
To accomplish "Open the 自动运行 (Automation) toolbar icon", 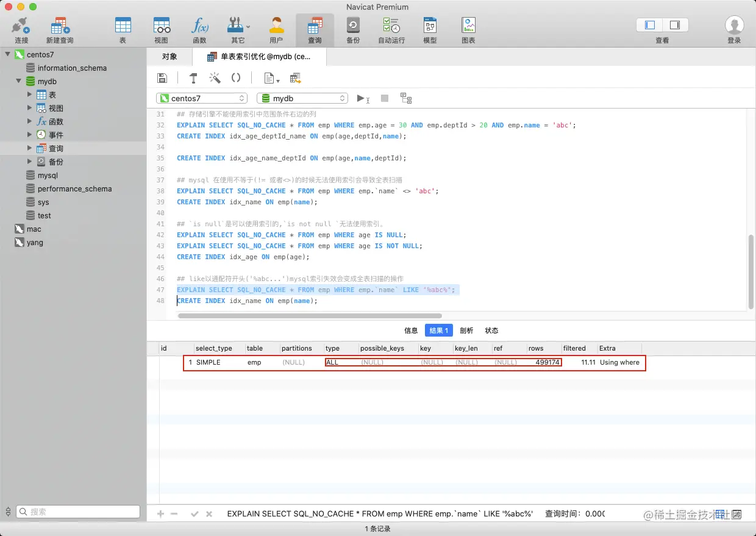I will [391, 29].
